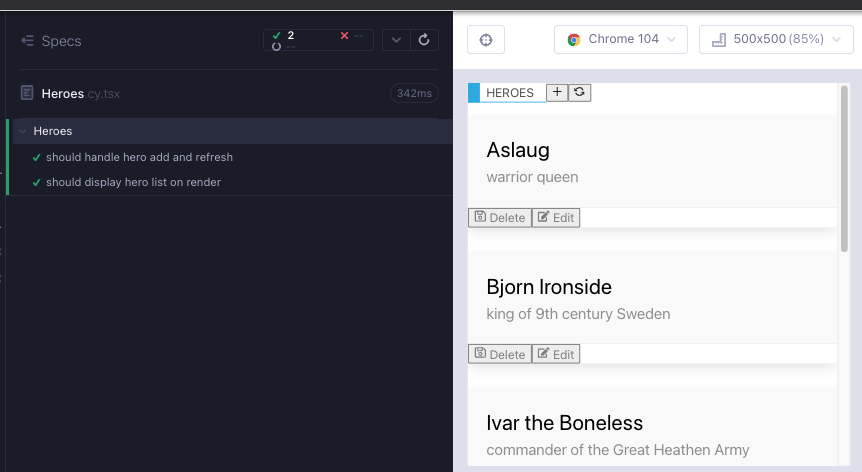Click the Heroes.cy.tsx file icon
Image resolution: width=862 pixels, height=472 pixels.
point(27,93)
